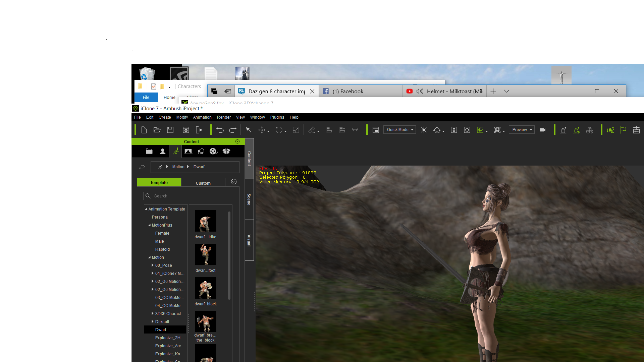Select the dwarf_block motion thumbnail
644x362 pixels.
[x=206, y=288]
